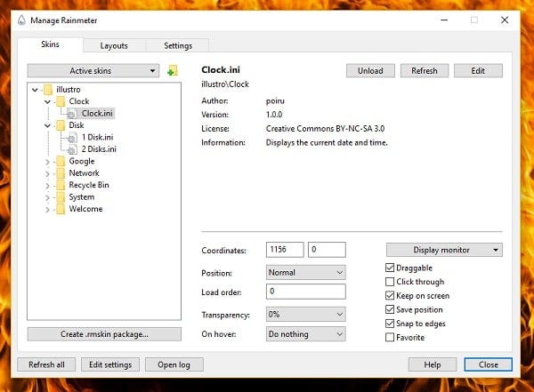Screen dimensions: 534x392
Task: Unload the Clock.ini skin
Action: point(370,71)
